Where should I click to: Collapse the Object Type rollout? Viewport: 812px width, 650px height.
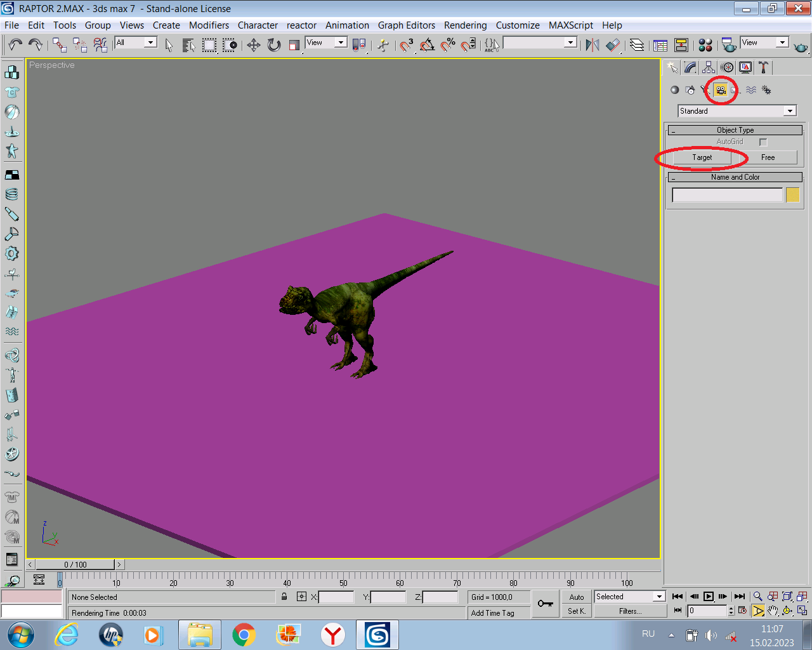735,130
